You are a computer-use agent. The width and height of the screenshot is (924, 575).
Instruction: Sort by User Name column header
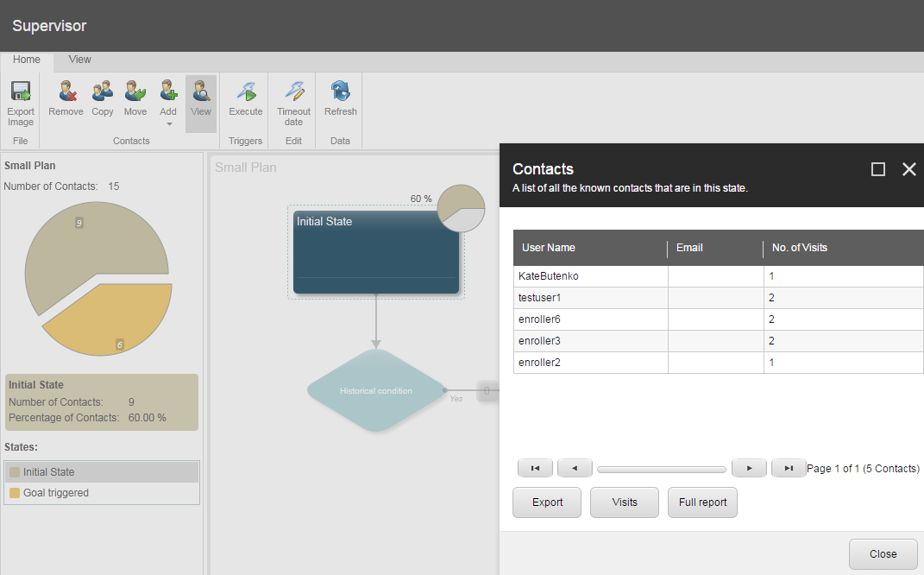pyautogui.click(x=549, y=248)
